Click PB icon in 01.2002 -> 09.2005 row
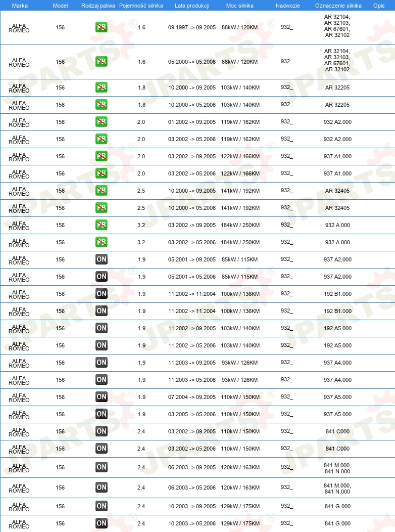Screen dimensions: 395x532 (102, 122)
